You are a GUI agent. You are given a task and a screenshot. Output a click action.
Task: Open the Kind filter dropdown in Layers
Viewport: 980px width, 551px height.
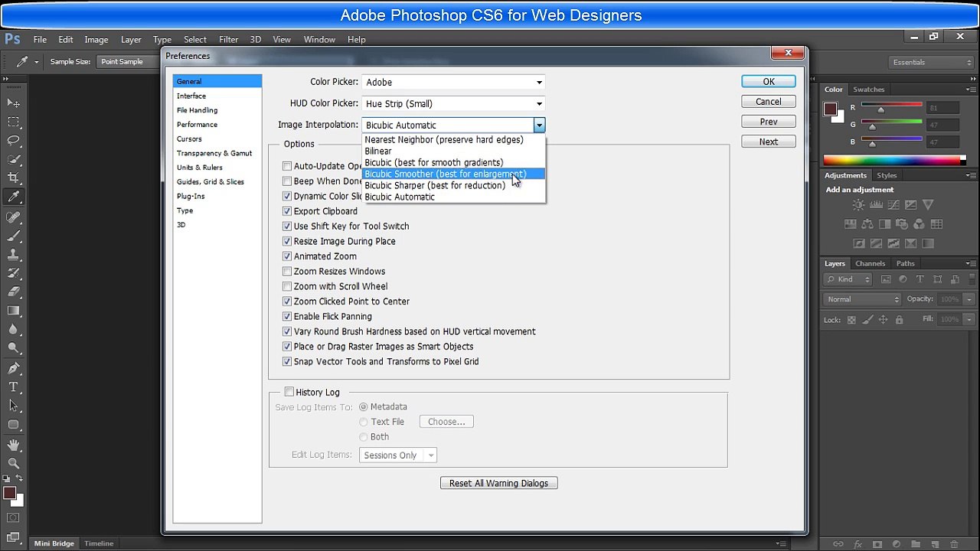click(x=849, y=279)
